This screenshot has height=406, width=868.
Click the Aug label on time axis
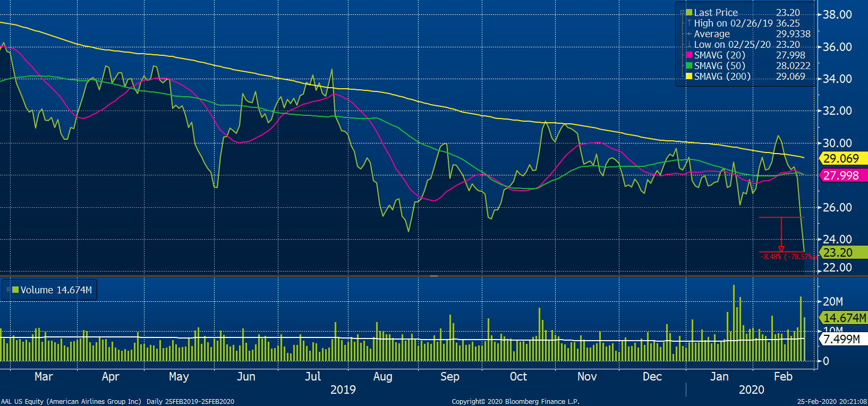pyautogui.click(x=382, y=376)
